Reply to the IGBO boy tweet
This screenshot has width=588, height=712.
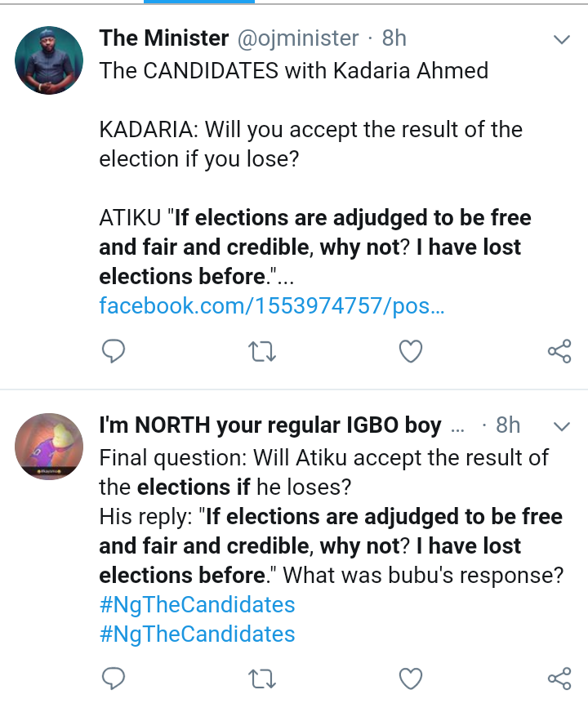click(114, 678)
